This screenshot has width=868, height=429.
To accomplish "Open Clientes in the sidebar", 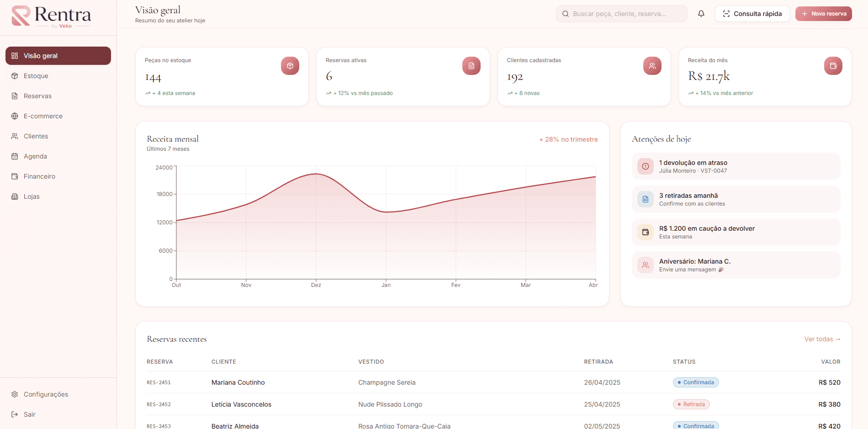I will pyautogui.click(x=58, y=136).
